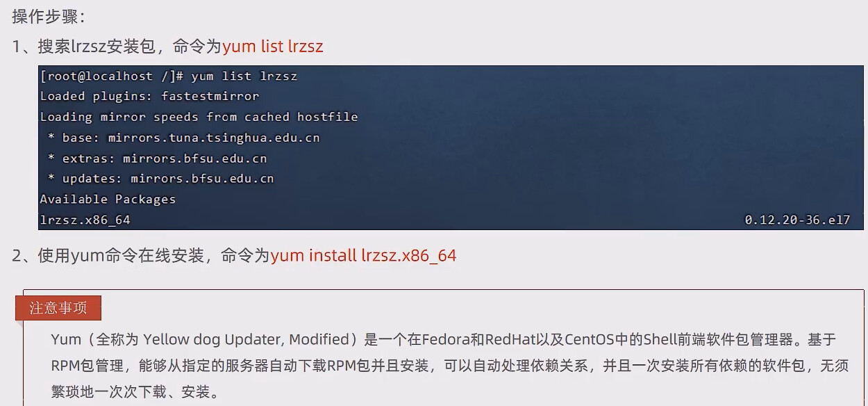This screenshot has height=406, width=868.
Task: Click the extras 'mirrors.bfsu.edu.cn' line
Action: [158, 159]
